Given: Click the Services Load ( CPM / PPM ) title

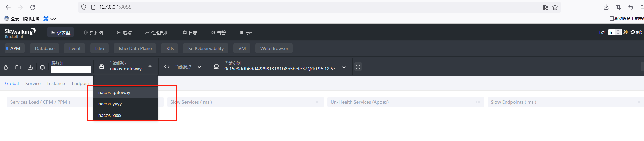Looking at the screenshot, I should 40,102.
